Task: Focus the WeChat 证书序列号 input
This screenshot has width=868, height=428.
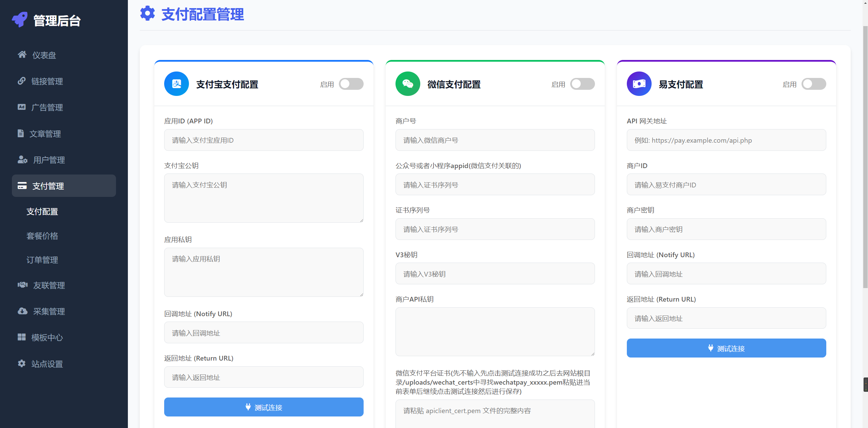Action: (x=495, y=229)
